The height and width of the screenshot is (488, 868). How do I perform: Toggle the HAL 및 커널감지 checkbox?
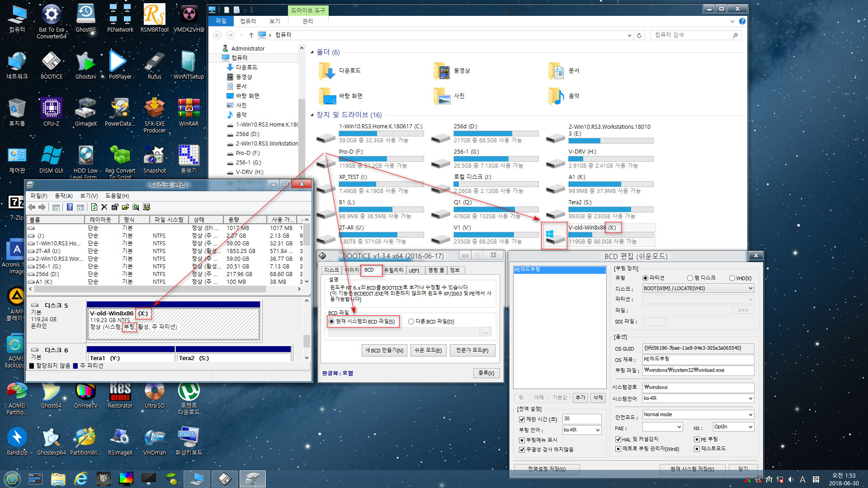pos(618,439)
